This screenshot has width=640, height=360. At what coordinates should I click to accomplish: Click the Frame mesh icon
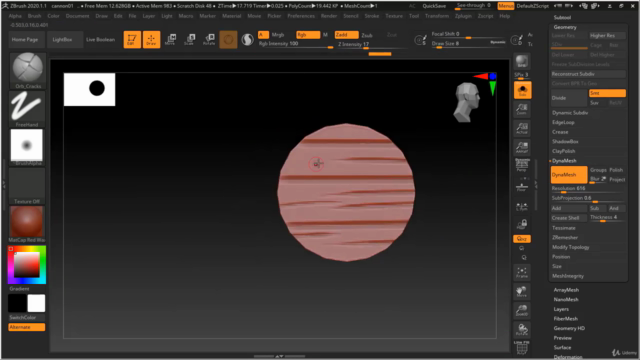point(522,272)
